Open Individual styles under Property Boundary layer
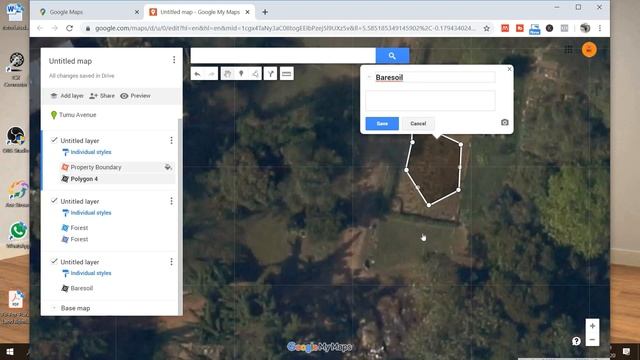 point(91,152)
